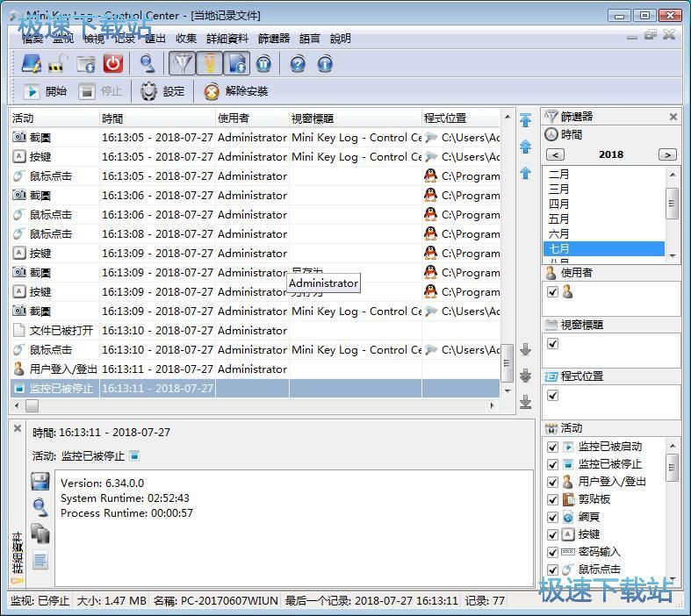Click the 開始 button
The height and width of the screenshot is (616, 691).
(x=45, y=91)
